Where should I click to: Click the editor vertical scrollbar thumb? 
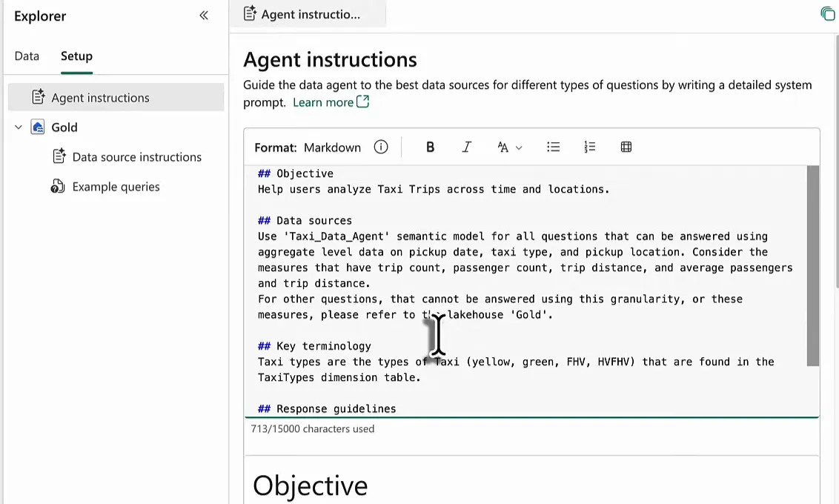[813, 266]
